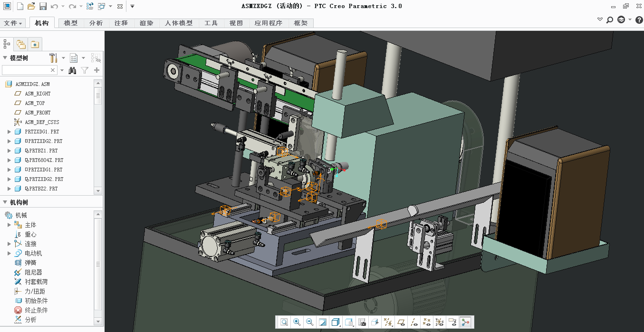
Task: Select ASMZXDGZ.ASM in the model tree
Action: point(32,84)
